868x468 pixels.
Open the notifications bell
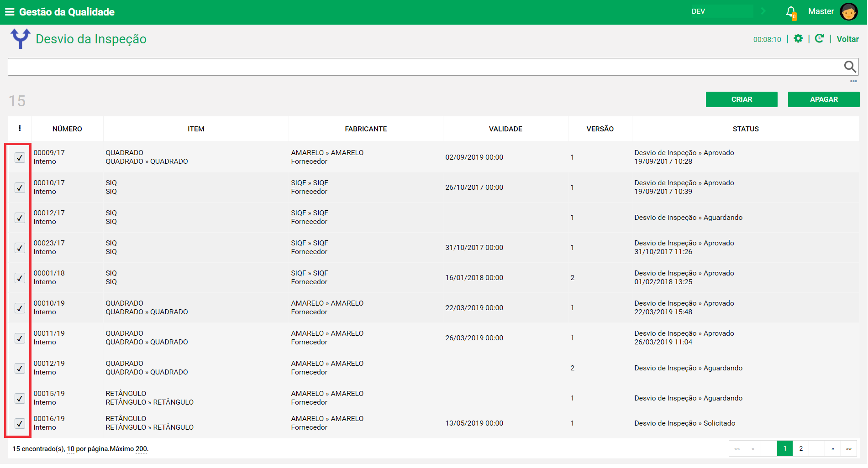tap(791, 12)
